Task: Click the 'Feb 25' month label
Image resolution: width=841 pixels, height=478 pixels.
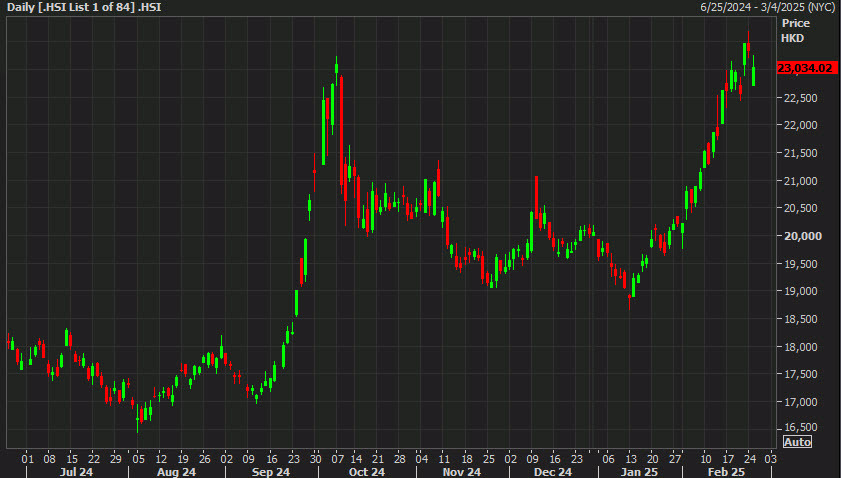Action: pos(726,472)
